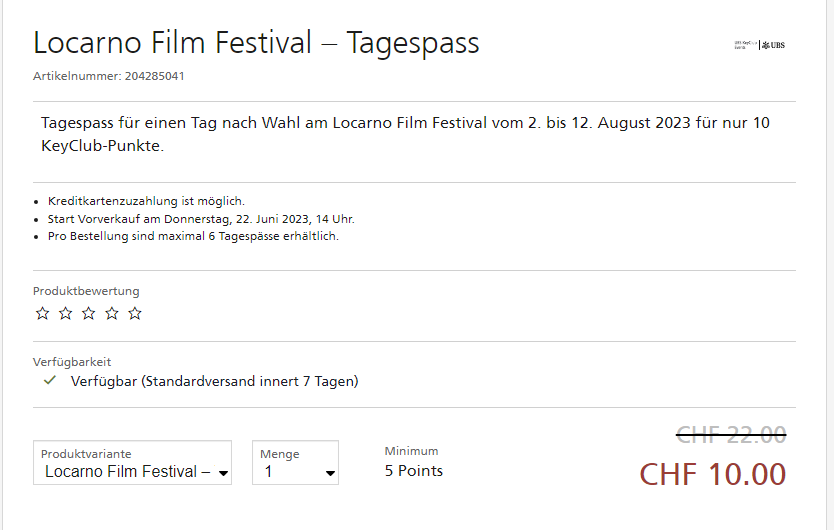Give a four-star product rating
This screenshot has height=530, width=834.
tap(112, 313)
